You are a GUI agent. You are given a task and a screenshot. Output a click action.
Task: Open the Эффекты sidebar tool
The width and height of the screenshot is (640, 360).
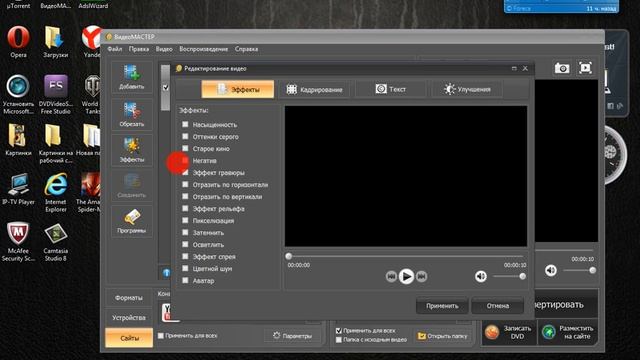131,150
